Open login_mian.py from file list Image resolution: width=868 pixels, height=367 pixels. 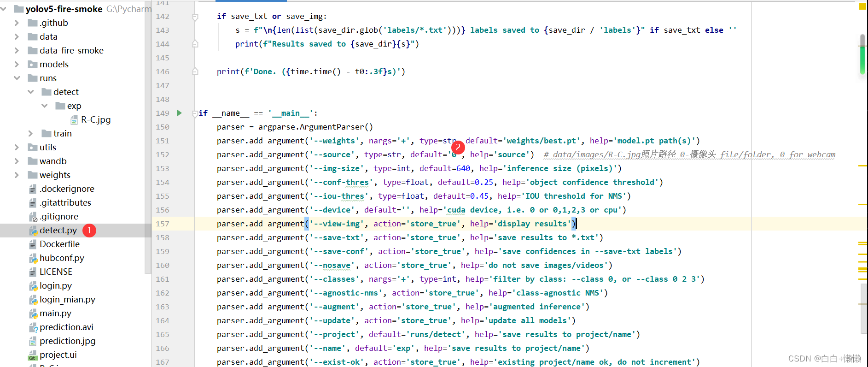[67, 299]
